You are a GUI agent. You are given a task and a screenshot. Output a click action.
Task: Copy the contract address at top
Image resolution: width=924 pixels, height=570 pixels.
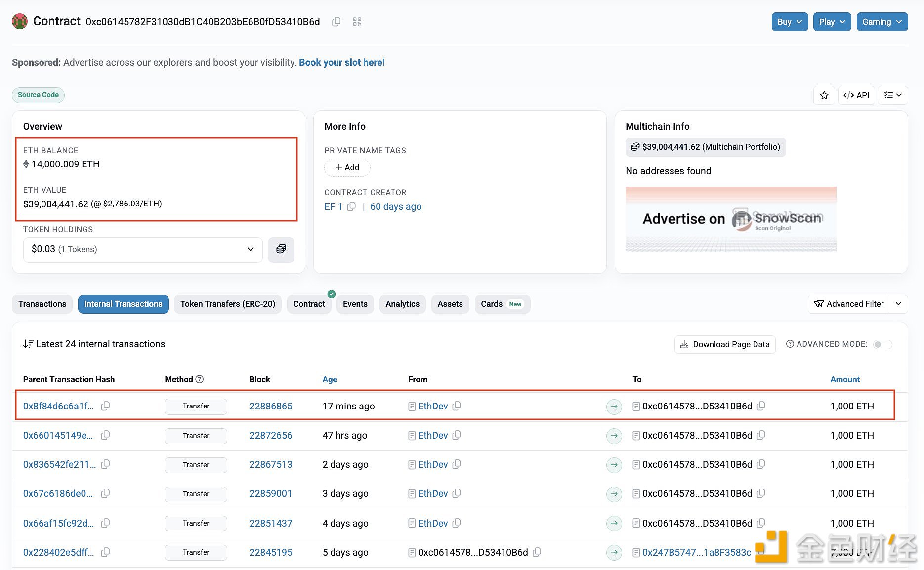336,22
